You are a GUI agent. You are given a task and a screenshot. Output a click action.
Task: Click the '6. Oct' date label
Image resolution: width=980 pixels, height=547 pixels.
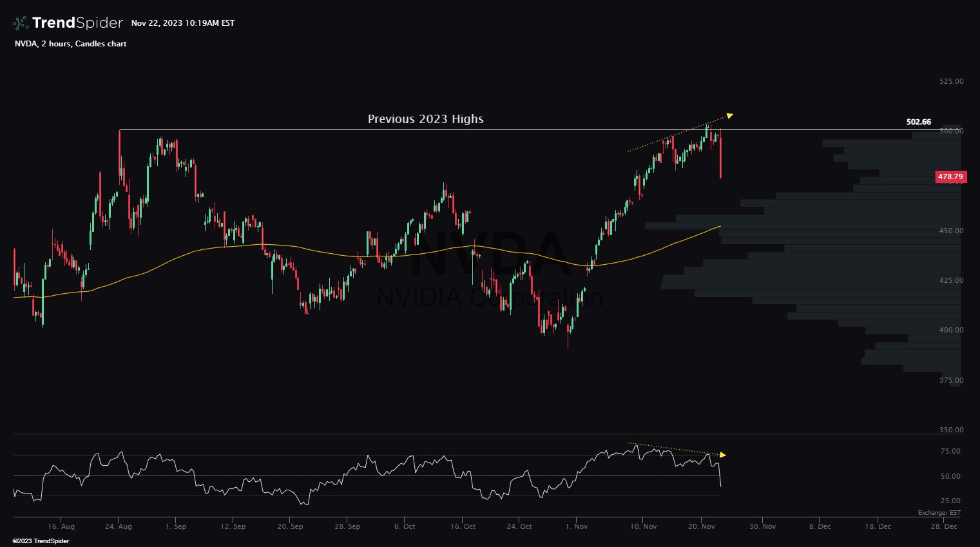(405, 526)
